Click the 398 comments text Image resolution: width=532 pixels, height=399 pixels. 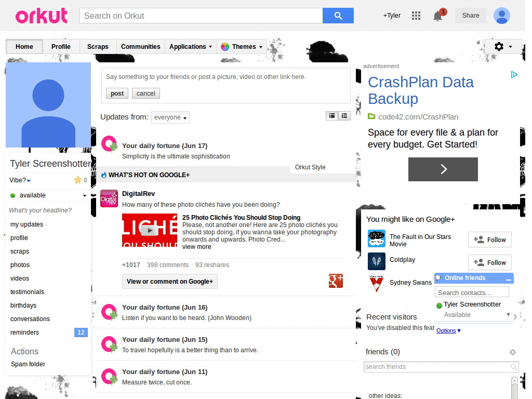(x=168, y=265)
